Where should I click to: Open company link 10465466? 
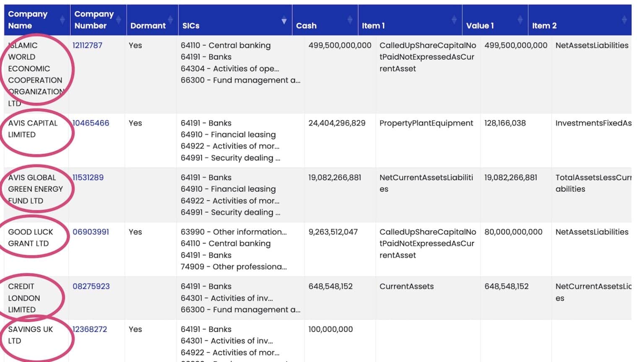[91, 123]
